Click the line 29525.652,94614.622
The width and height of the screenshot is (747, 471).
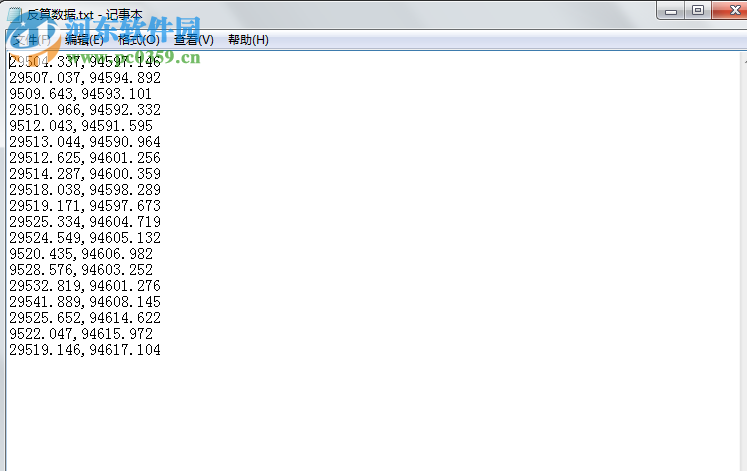(x=85, y=318)
